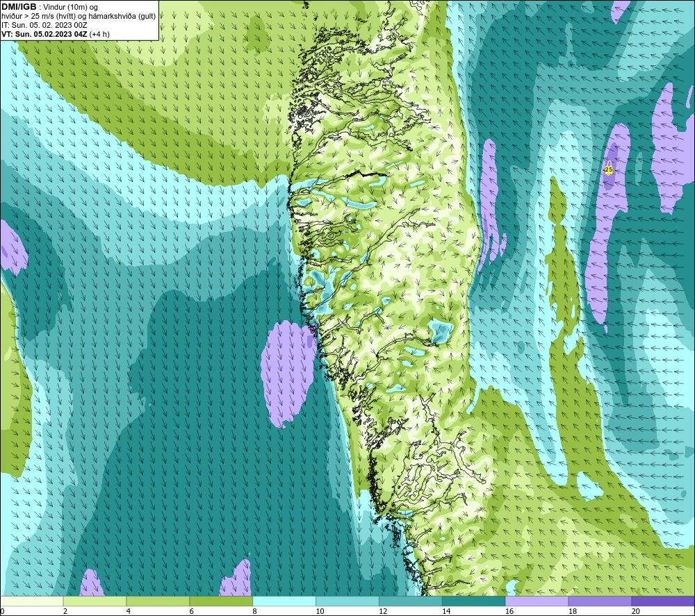Click the '6' scale tick label
This screenshot has width=695, height=616.
(192, 611)
